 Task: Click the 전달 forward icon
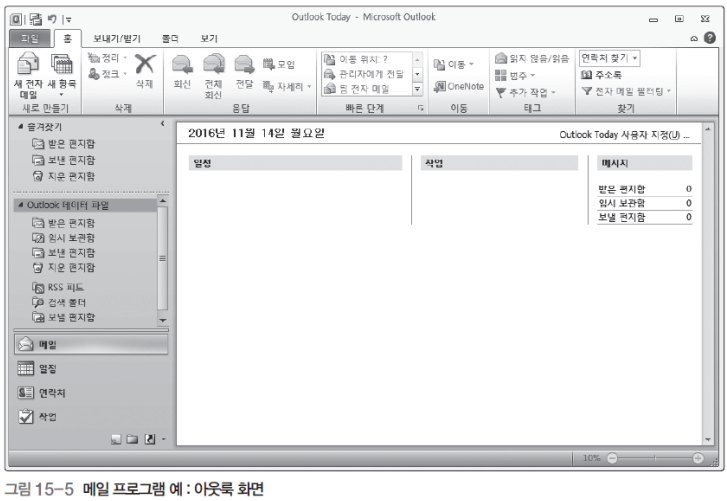pyautogui.click(x=244, y=64)
